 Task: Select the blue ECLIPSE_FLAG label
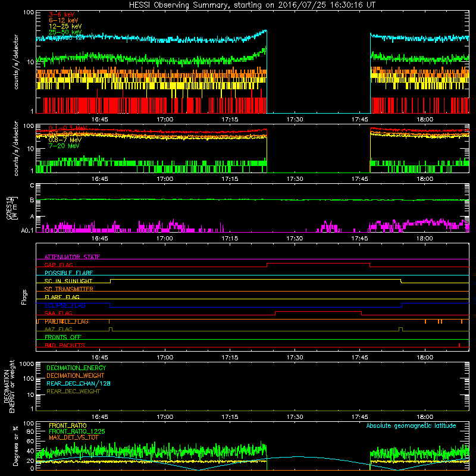pos(65,305)
